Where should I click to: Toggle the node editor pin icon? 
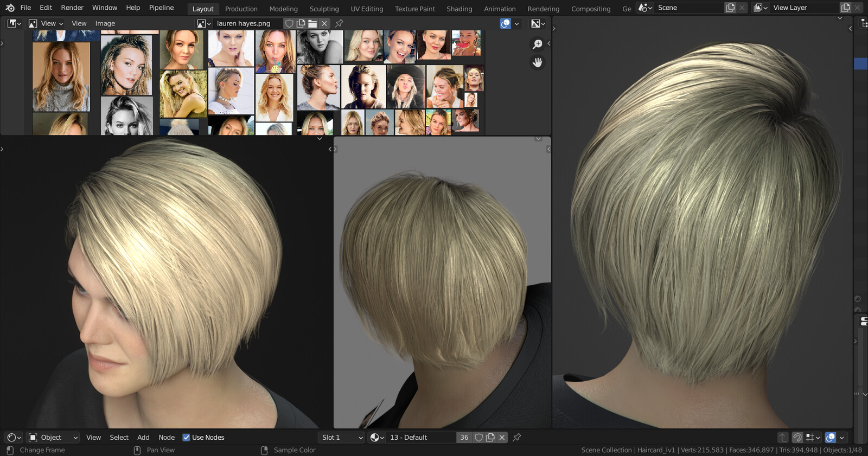click(517, 438)
